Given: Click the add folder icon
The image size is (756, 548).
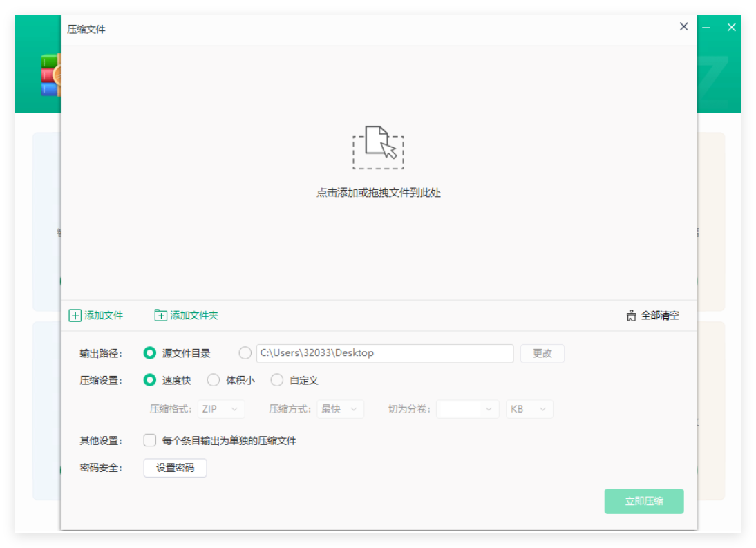Looking at the screenshot, I should pyautogui.click(x=160, y=315).
